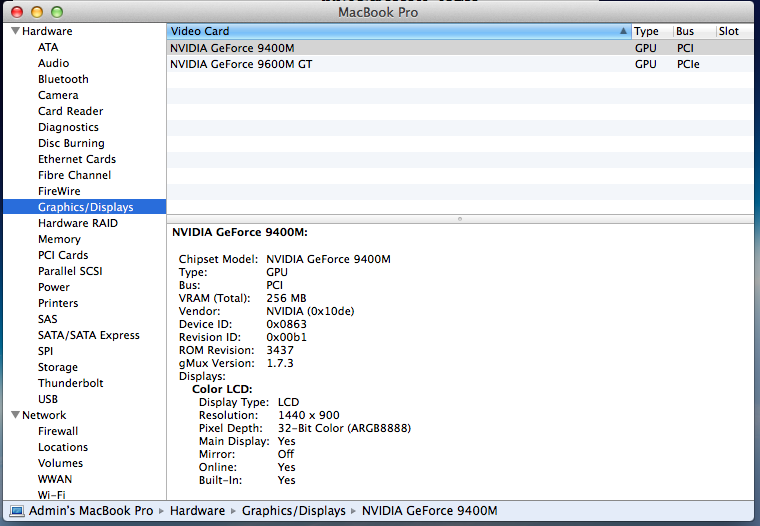Open the Thunderbolt category
The width and height of the screenshot is (760, 526).
click(x=70, y=383)
